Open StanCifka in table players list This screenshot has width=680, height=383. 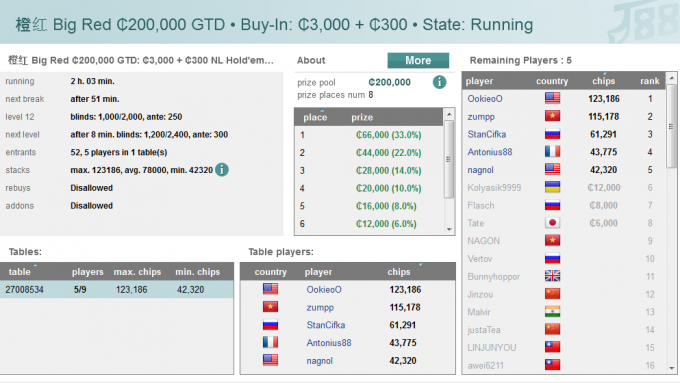pos(326,325)
